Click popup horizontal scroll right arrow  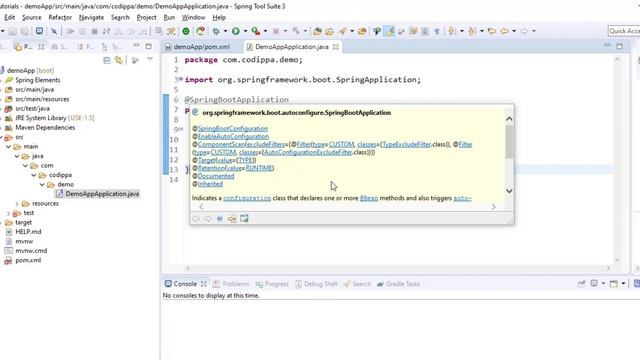pos(493,207)
